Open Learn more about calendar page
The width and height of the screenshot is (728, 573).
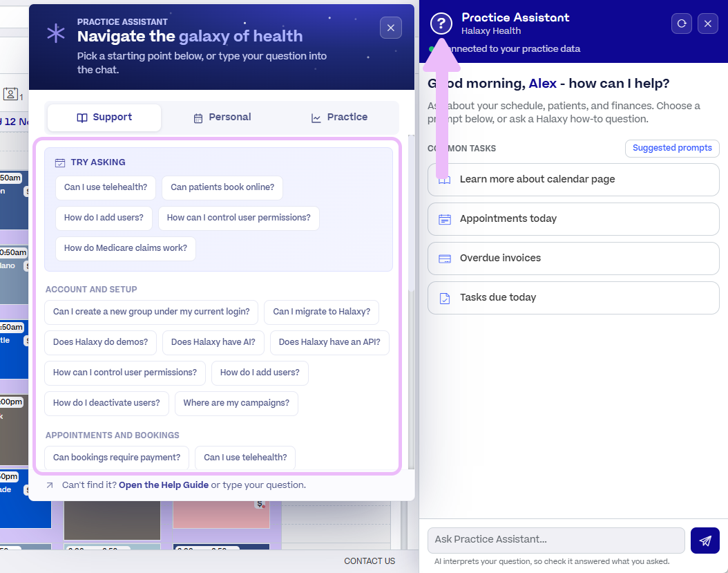(x=573, y=180)
